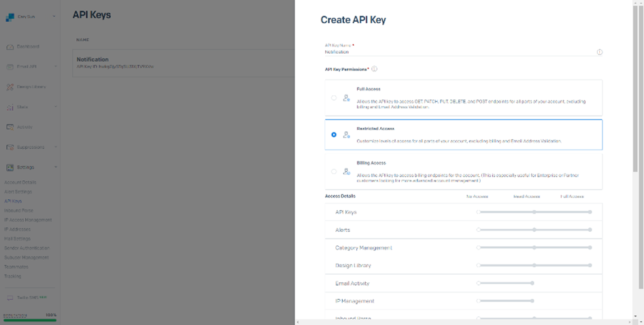Screen dimensions: 644x325
Task: Open Sender Authentication menu item
Action: pyautogui.click(x=27, y=249)
